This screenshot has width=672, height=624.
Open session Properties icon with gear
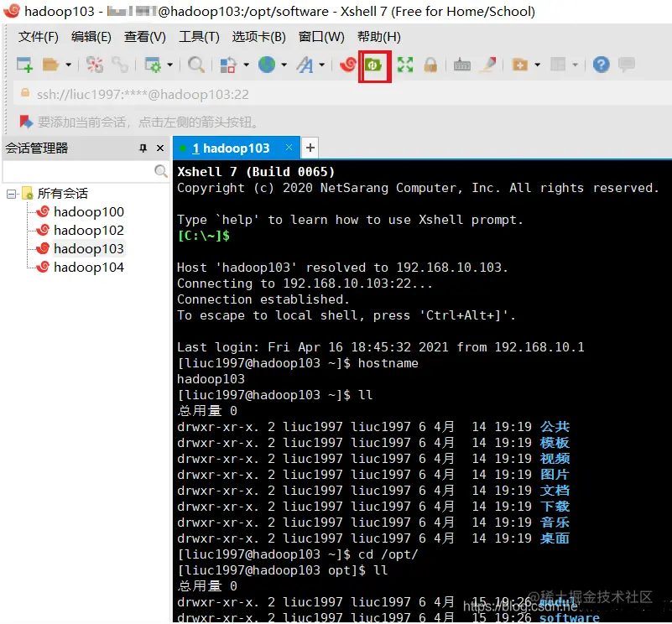click(153, 65)
